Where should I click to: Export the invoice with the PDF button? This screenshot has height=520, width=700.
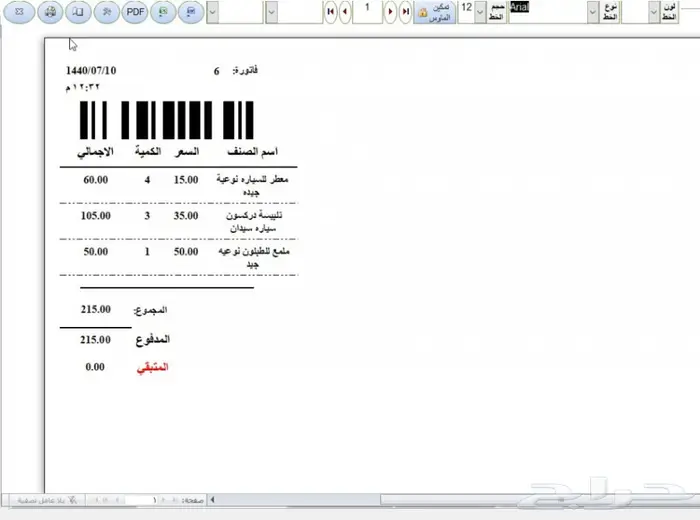point(135,12)
